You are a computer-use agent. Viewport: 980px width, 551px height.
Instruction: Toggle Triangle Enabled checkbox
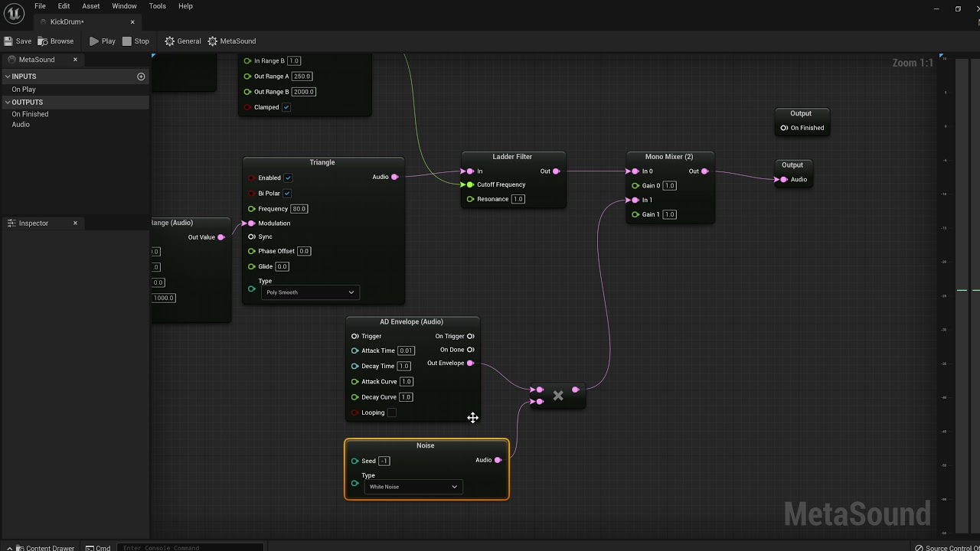coord(289,178)
